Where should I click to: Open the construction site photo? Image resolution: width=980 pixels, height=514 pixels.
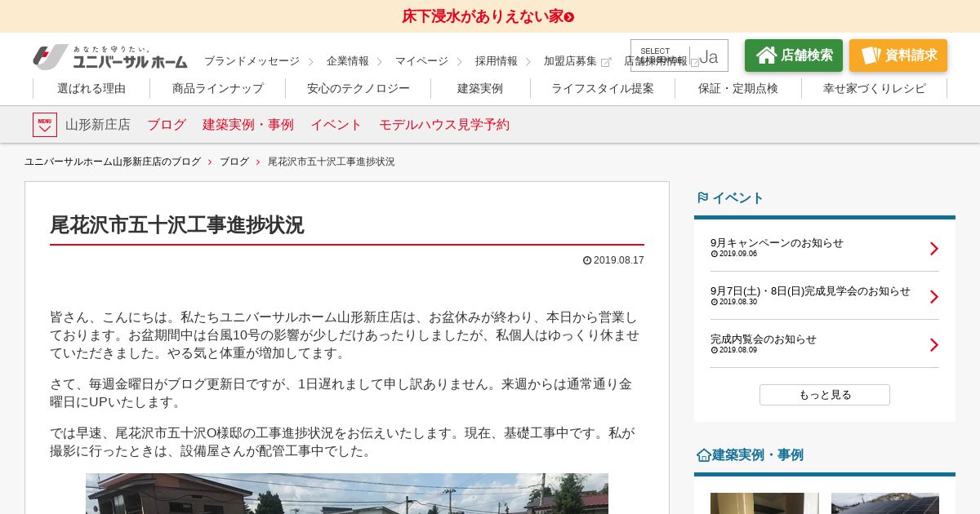[x=347, y=494]
